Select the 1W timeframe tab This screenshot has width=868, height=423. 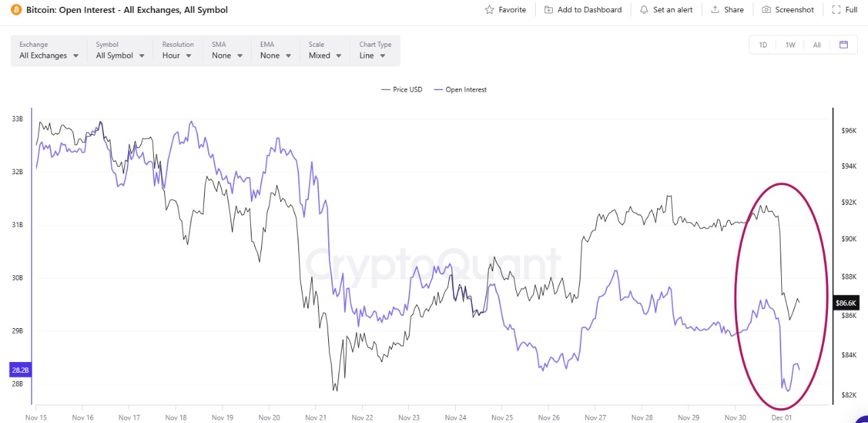coord(790,44)
